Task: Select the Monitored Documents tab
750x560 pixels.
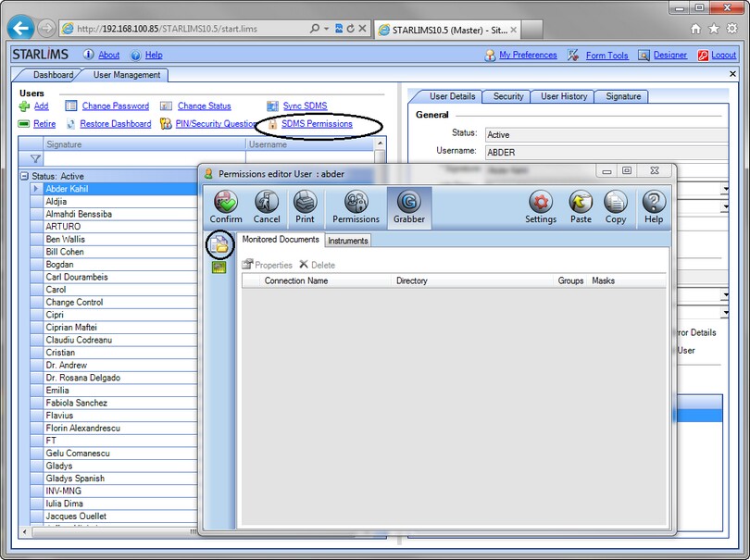Action: point(281,239)
